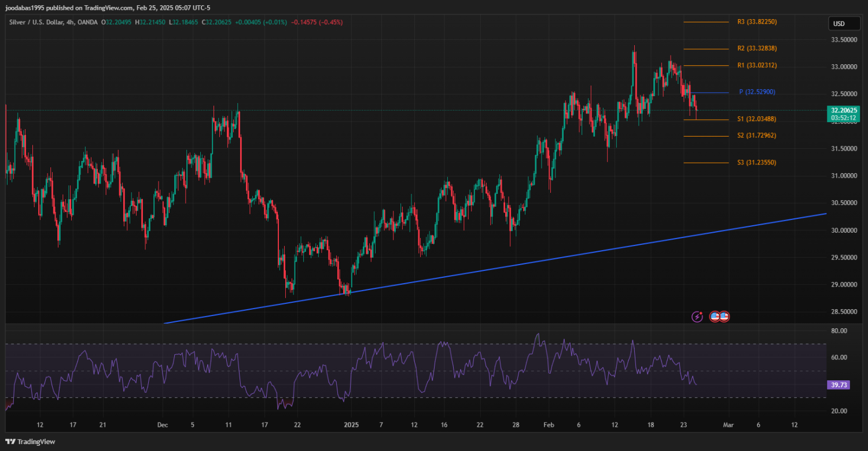Image resolution: width=868 pixels, height=451 pixels.
Task: Click the R3 (33.82250) pivot label
Action: (x=757, y=22)
